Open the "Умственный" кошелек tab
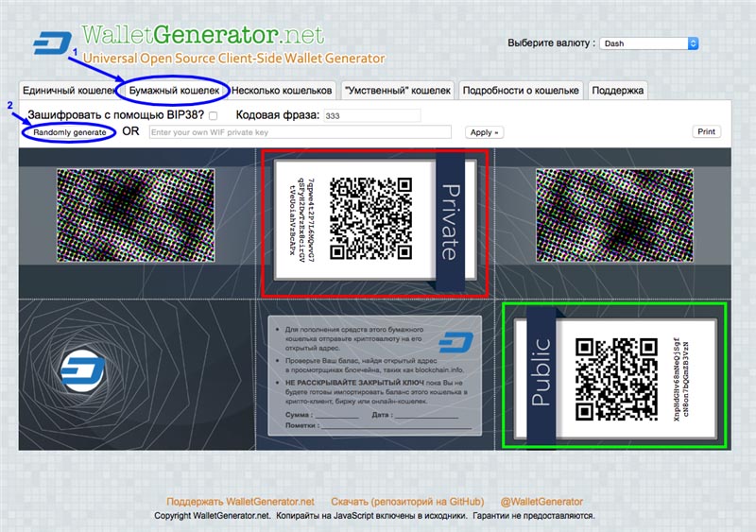The width and height of the screenshot is (756, 532). click(398, 91)
